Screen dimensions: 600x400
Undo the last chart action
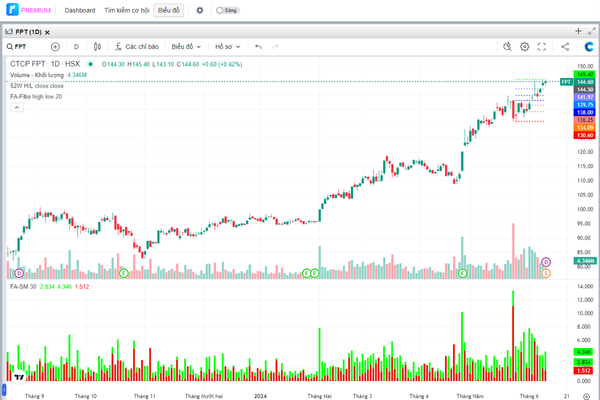point(258,47)
